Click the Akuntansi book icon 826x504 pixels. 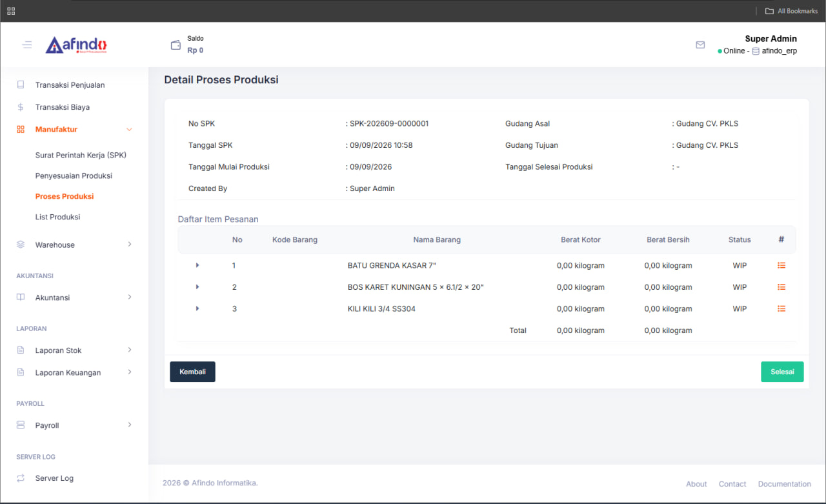pyautogui.click(x=21, y=297)
